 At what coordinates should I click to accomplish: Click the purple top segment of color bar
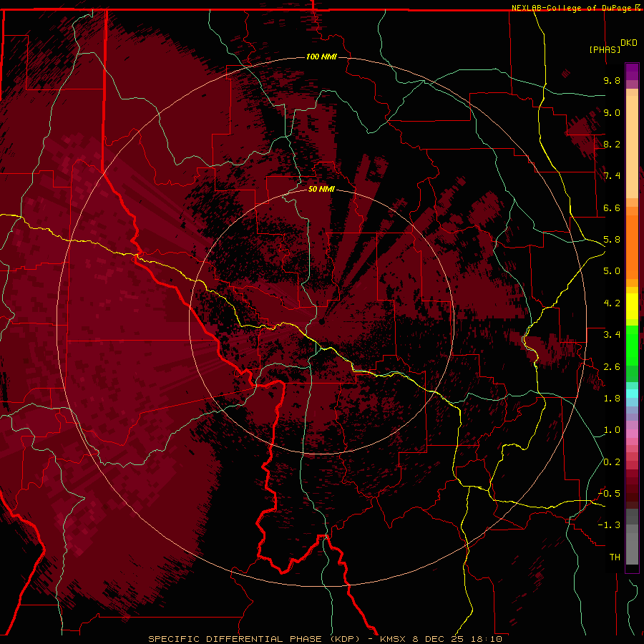click(x=632, y=72)
